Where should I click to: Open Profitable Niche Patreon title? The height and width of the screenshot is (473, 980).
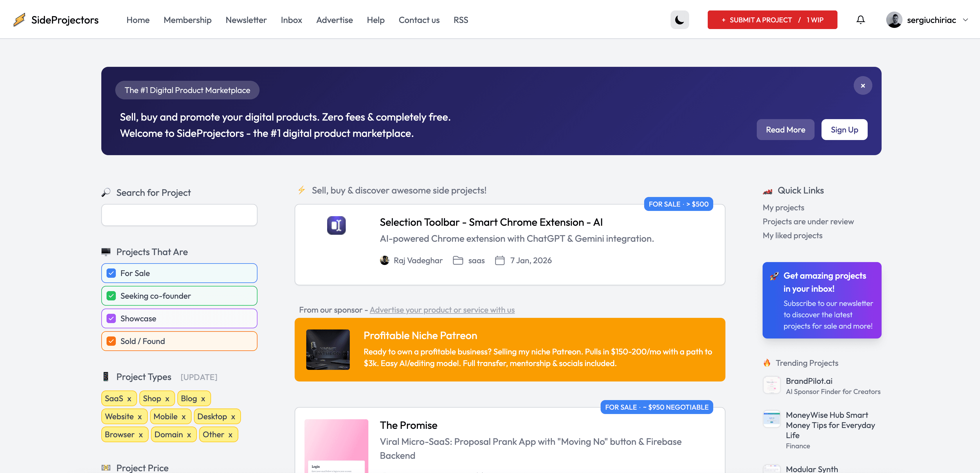point(420,336)
